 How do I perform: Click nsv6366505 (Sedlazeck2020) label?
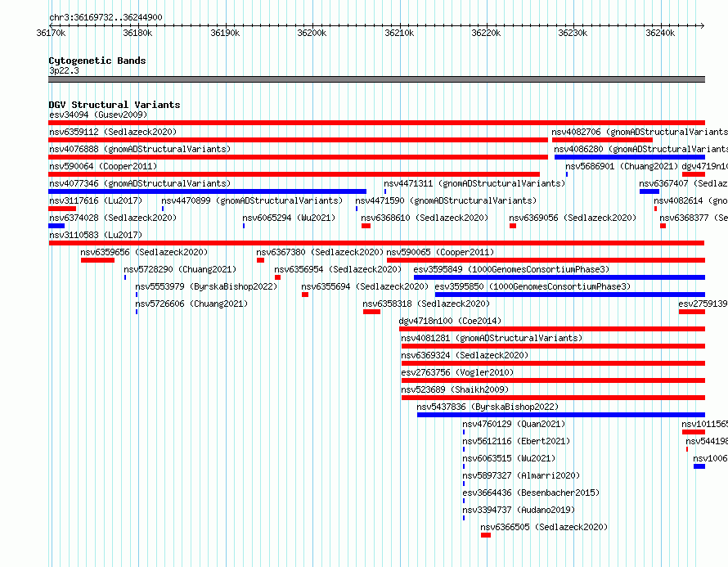[544, 527]
